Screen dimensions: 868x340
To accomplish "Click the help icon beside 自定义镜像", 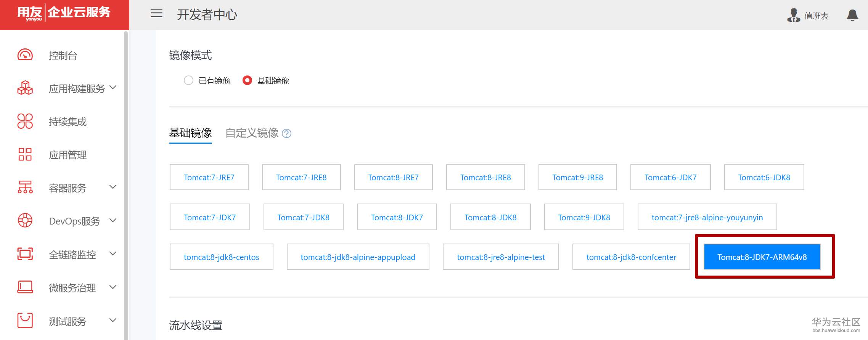I will 286,133.
